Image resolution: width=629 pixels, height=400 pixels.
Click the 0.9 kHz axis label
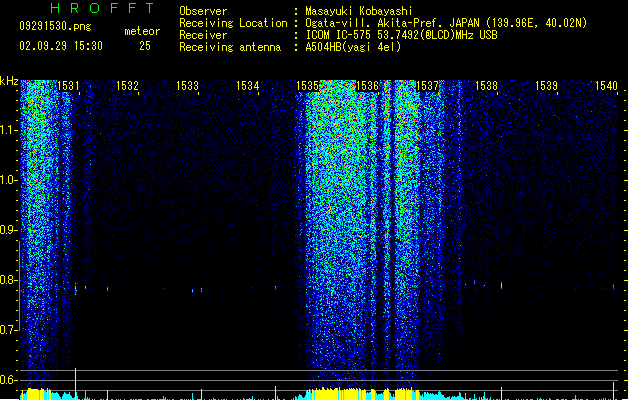click(8, 230)
